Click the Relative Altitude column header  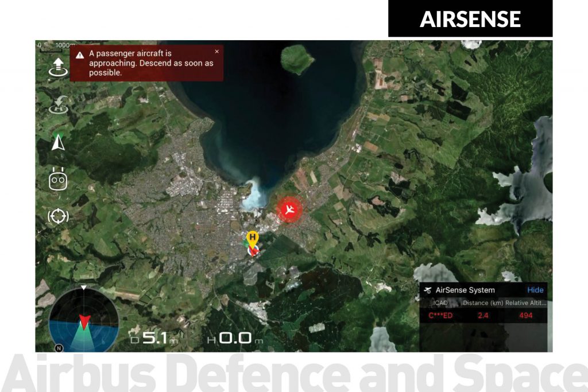tap(526, 303)
